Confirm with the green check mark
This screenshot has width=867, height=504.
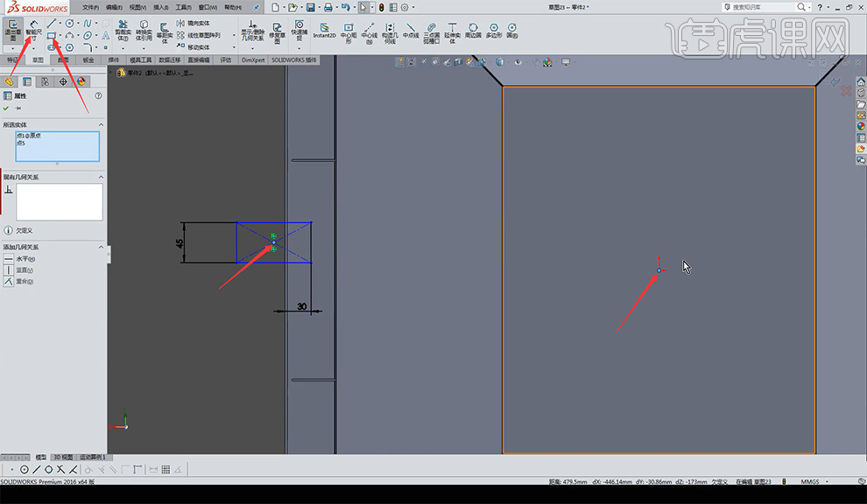pos(6,108)
